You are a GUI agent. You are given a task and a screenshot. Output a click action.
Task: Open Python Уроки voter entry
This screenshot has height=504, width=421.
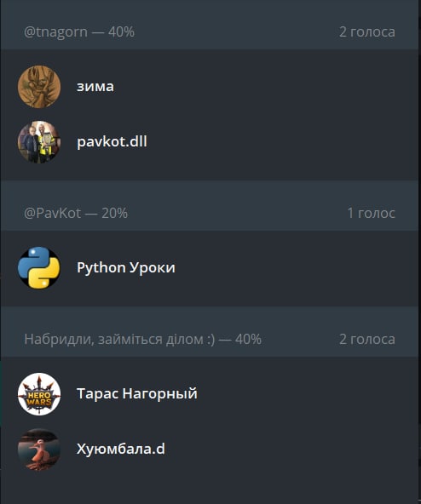coord(210,267)
